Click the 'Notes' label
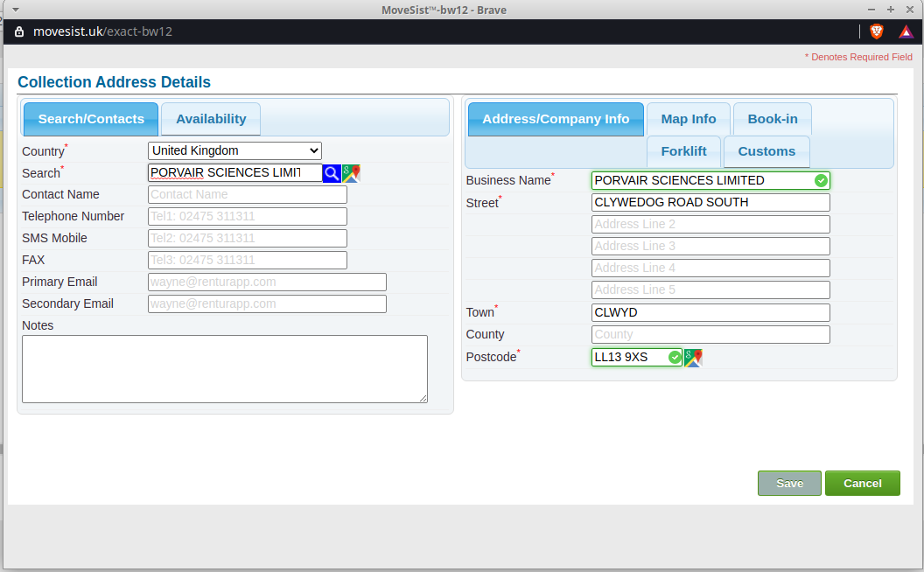Screen dimensions: 924x572 point(38,325)
